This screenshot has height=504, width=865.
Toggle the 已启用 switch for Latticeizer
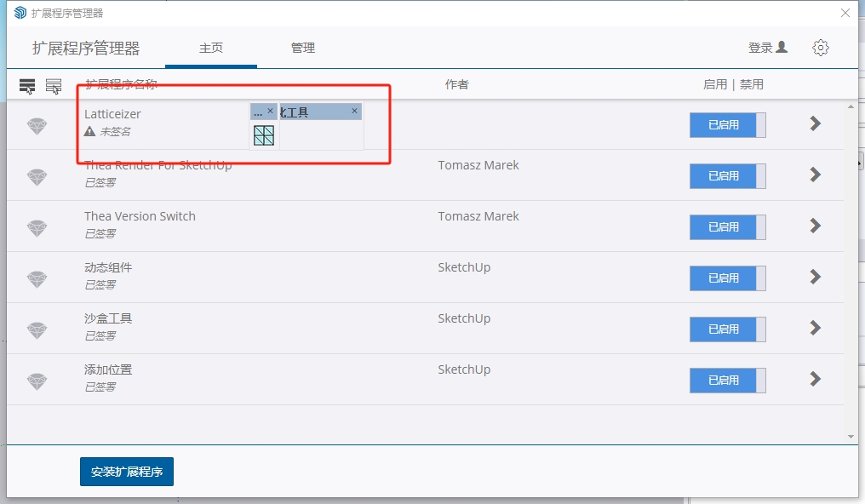coord(728,125)
